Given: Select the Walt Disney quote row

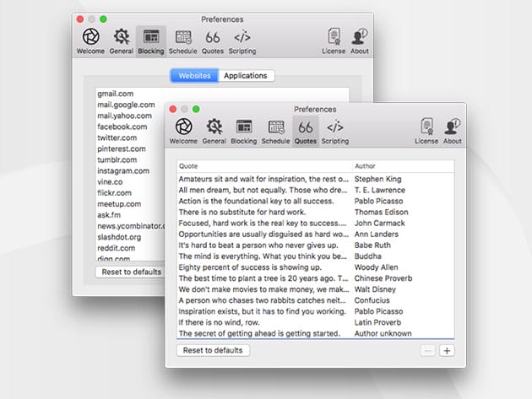Looking at the screenshot, I should 316,289.
